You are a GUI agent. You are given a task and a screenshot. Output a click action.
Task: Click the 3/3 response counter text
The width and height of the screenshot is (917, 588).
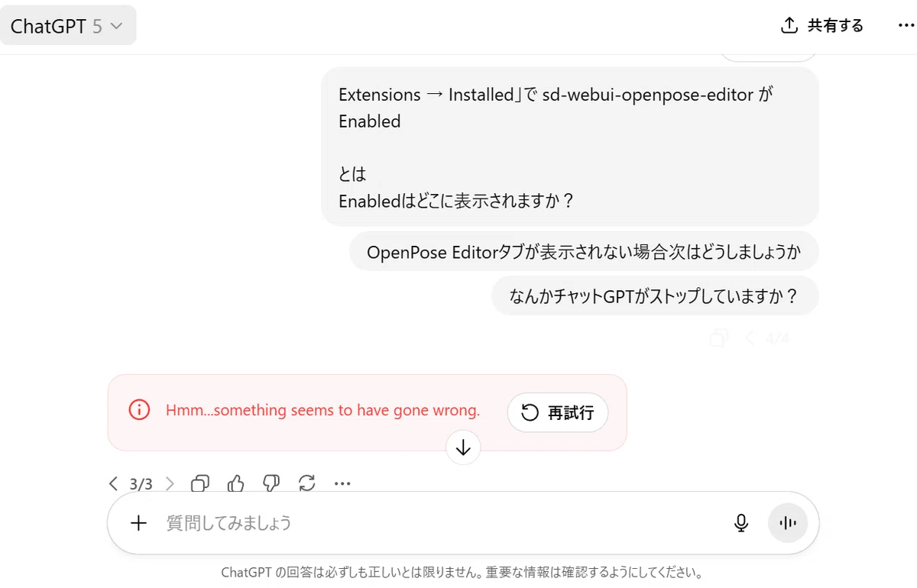pos(141,484)
